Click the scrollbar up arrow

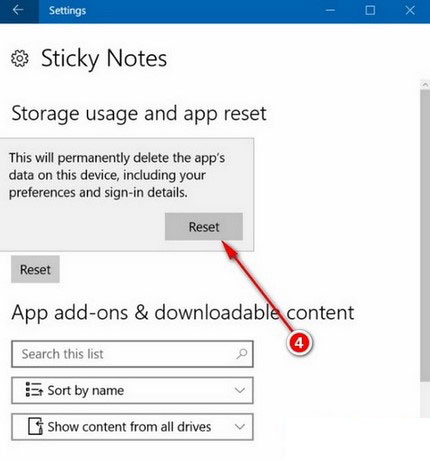click(425, 85)
